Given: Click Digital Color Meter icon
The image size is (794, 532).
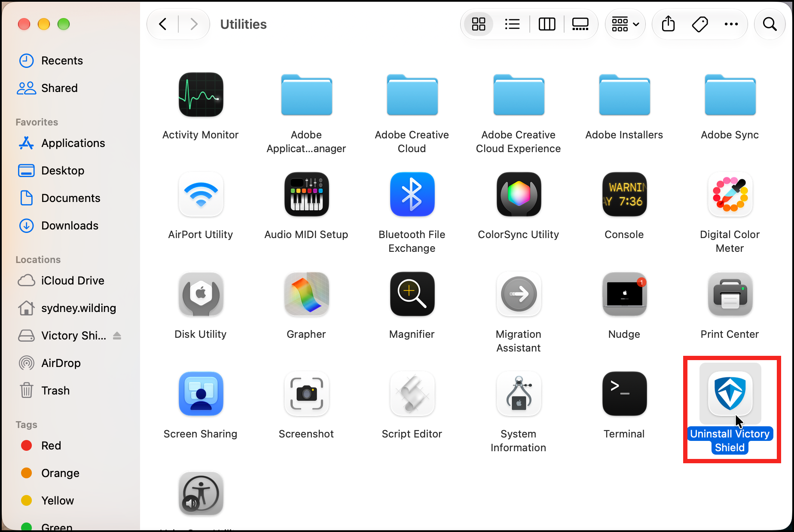Looking at the screenshot, I should pyautogui.click(x=730, y=194).
